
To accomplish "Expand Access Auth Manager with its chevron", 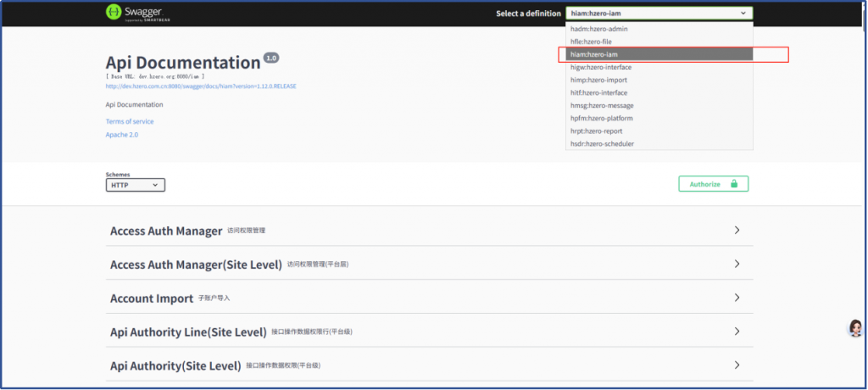I will (x=737, y=231).
